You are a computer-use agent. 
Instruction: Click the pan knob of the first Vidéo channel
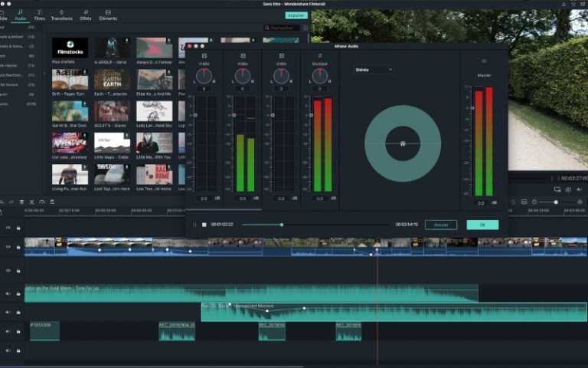tap(204, 76)
